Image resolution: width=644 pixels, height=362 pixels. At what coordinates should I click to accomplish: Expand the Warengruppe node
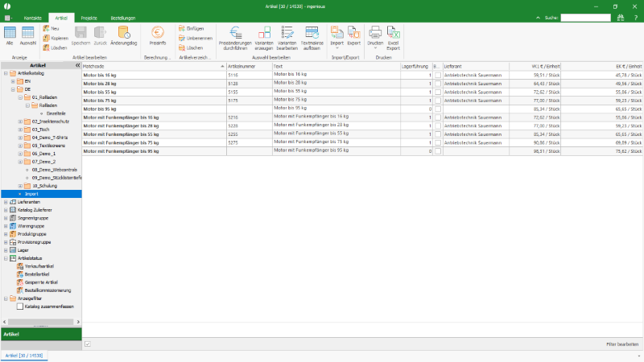pos(6,226)
